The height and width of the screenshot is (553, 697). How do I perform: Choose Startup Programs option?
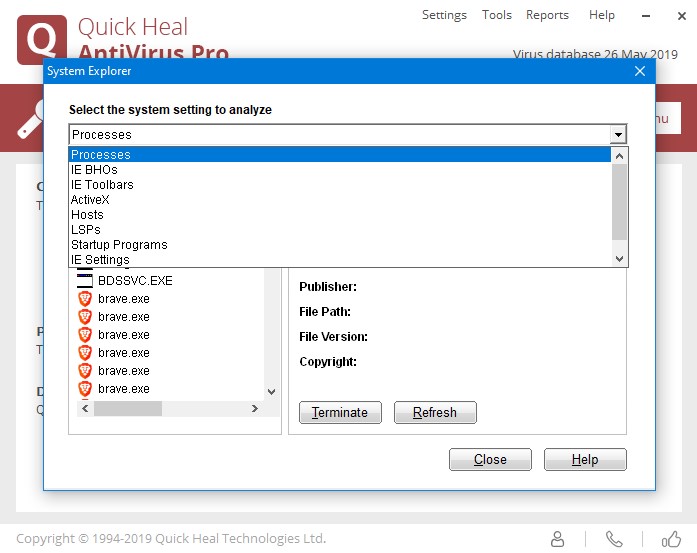click(340, 245)
